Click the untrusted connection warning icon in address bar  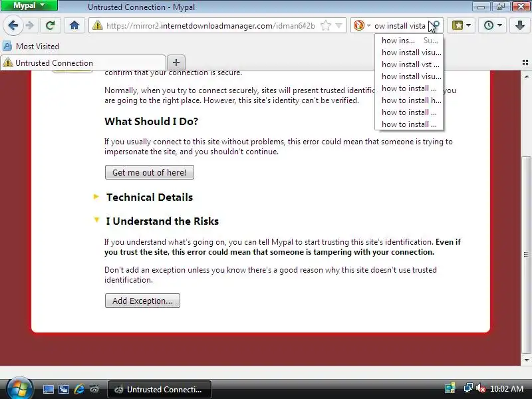point(97,25)
